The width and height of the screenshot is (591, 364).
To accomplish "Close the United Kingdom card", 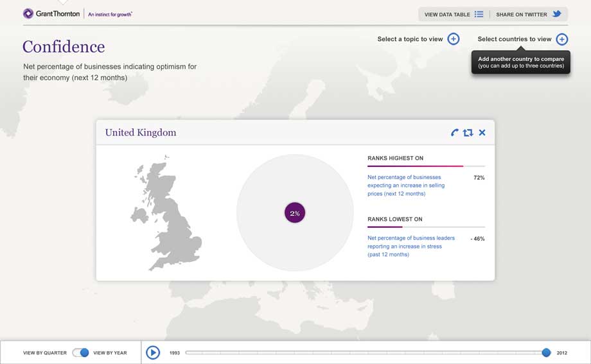I will tap(482, 133).
